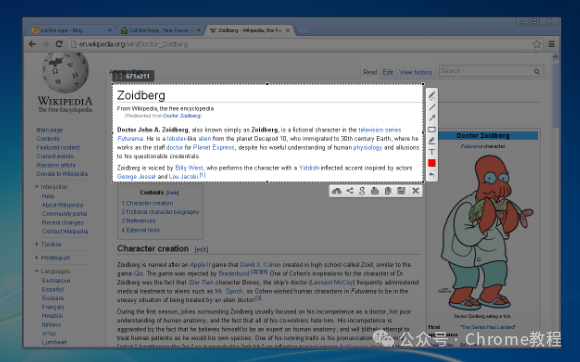Open the 'Billy West' article link
Viewport: 580px width, 362px height.
[x=189, y=168]
